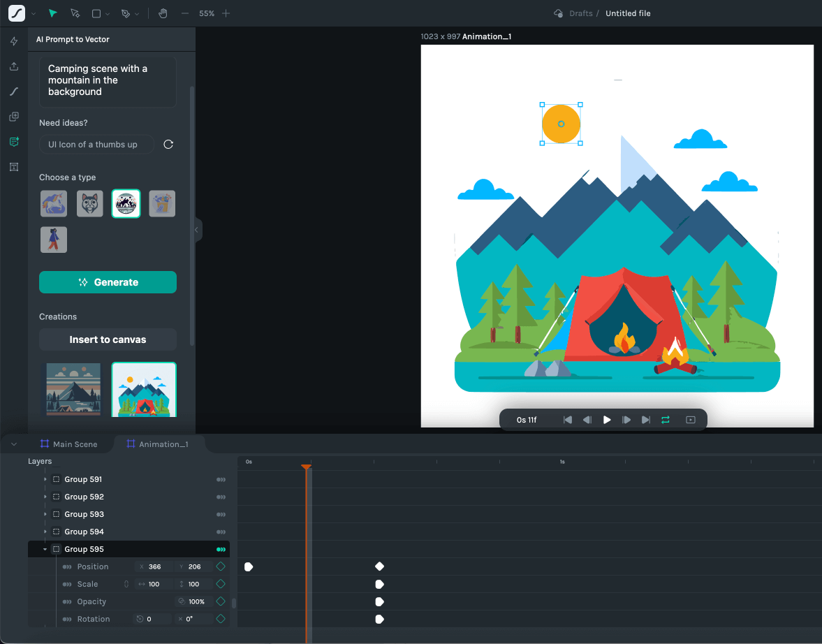Viewport: 822px width, 644px height.
Task: Collapse Group 595 layer
Action: [45, 550]
